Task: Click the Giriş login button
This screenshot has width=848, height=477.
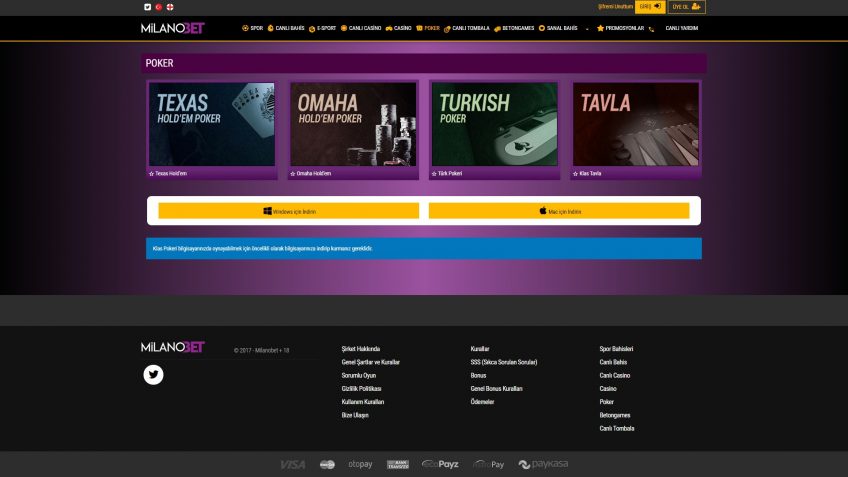Action: (x=650, y=6)
